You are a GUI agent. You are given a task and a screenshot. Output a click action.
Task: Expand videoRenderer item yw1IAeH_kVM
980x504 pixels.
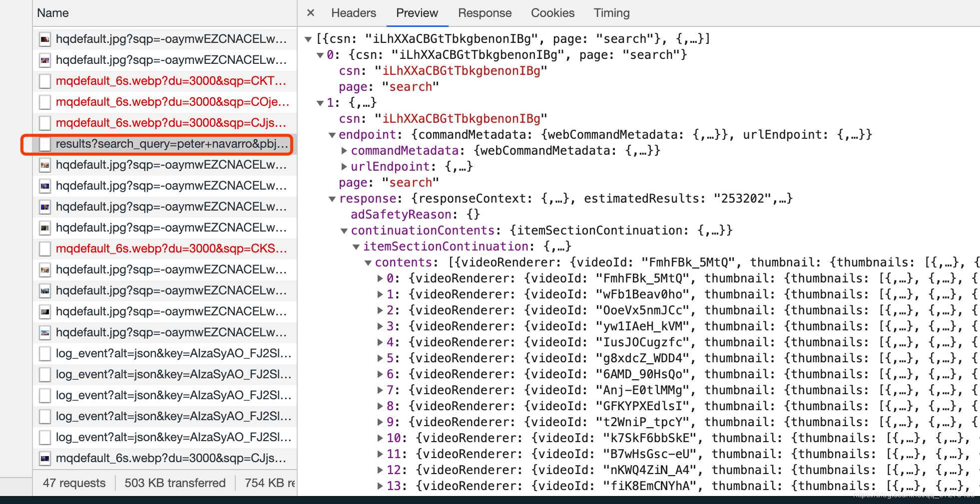[x=380, y=326]
